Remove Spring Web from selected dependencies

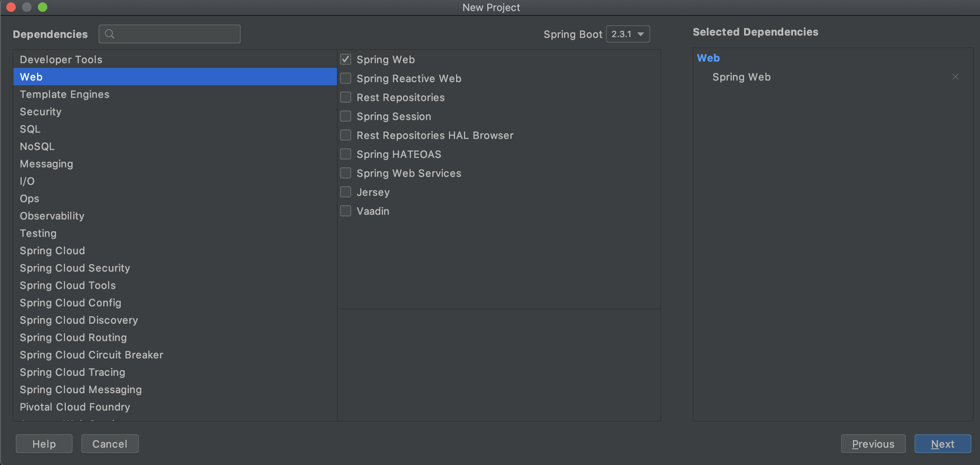point(955,77)
